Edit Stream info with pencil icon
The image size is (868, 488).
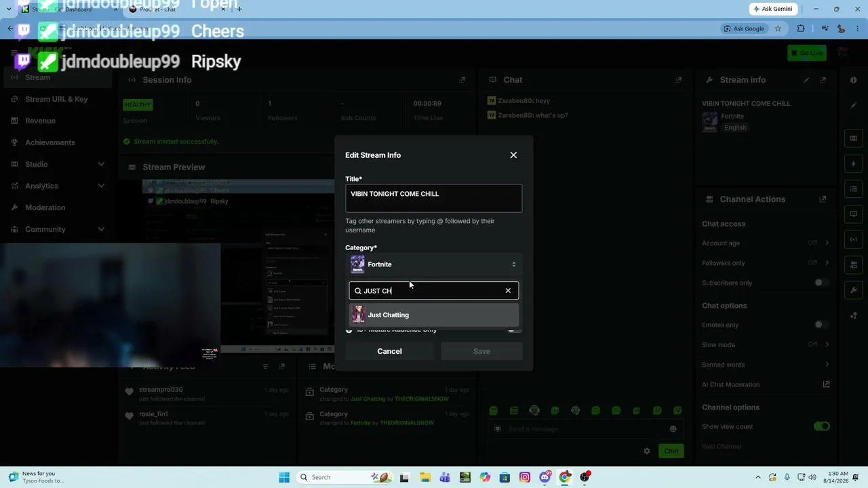click(806, 80)
